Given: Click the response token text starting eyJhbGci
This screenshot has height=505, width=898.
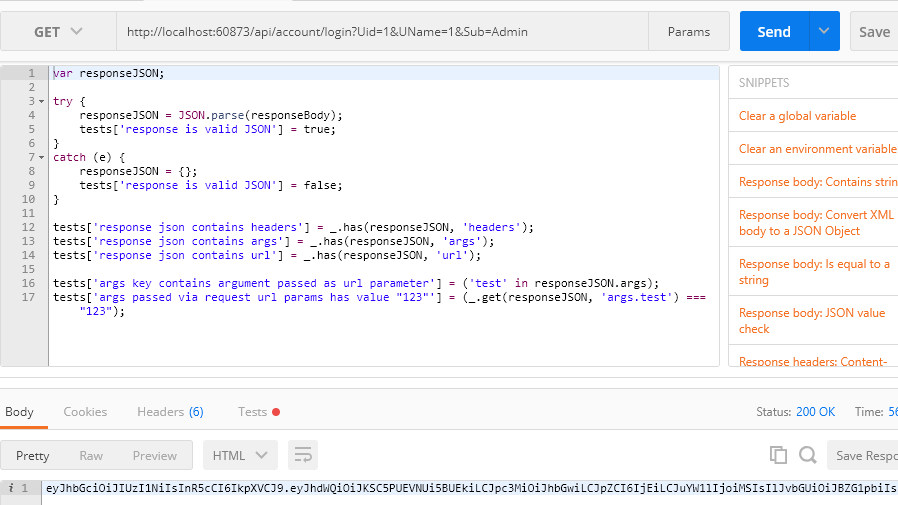Looking at the screenshot, I should coord(471,488).
